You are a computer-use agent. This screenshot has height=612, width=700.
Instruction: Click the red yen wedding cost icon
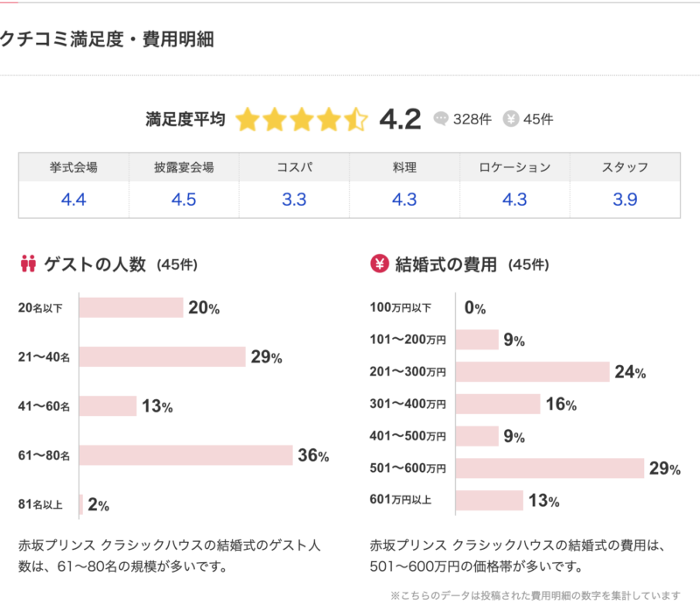(380, 264)
